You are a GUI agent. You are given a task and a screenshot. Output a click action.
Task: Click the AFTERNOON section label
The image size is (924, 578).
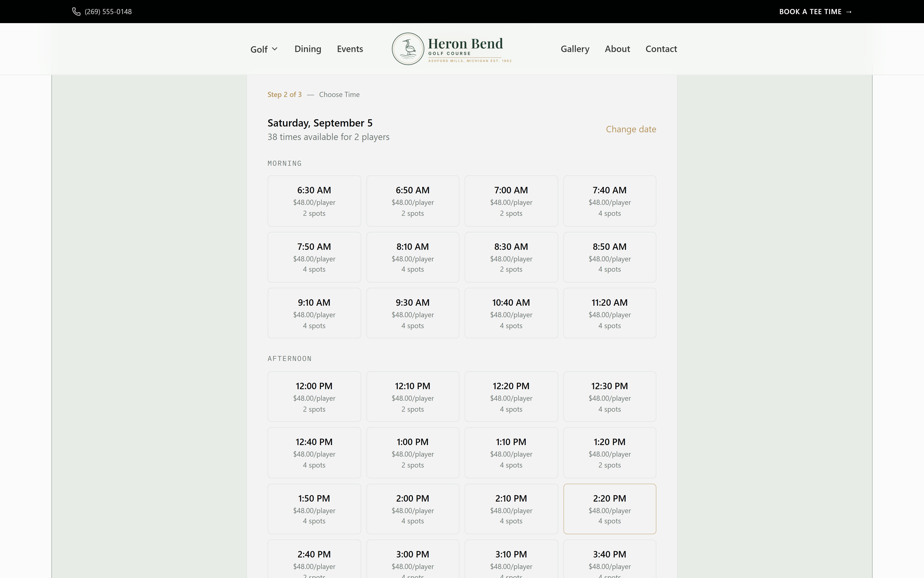coord(289,359)
